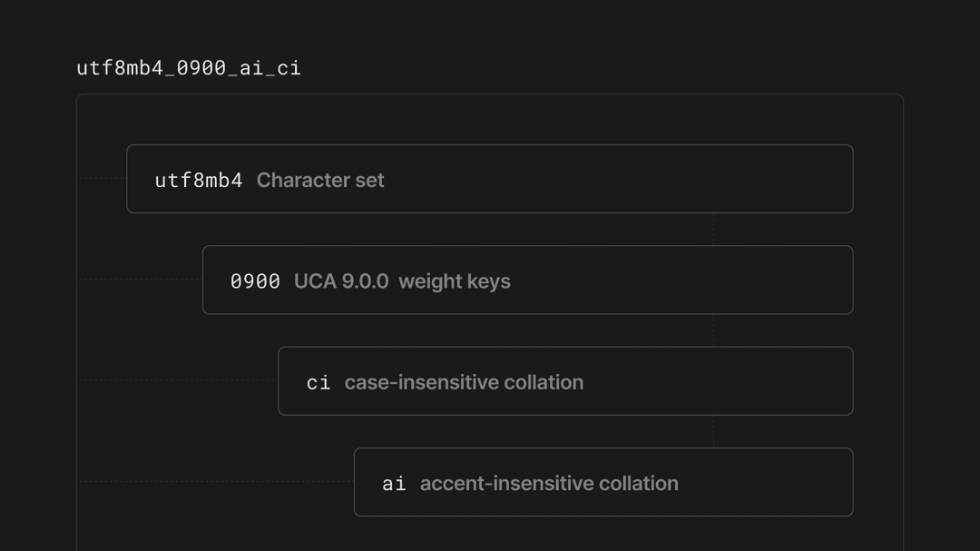This screenshot has width=980, height=551.
Task: Click dashed connector left of ci box
Action: [178, 380]
